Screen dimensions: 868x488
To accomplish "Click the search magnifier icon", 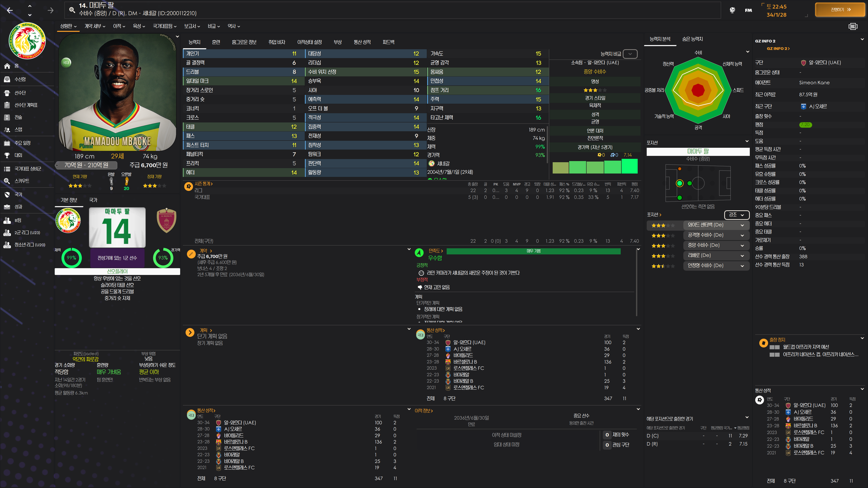I will (x=72, y=10).
